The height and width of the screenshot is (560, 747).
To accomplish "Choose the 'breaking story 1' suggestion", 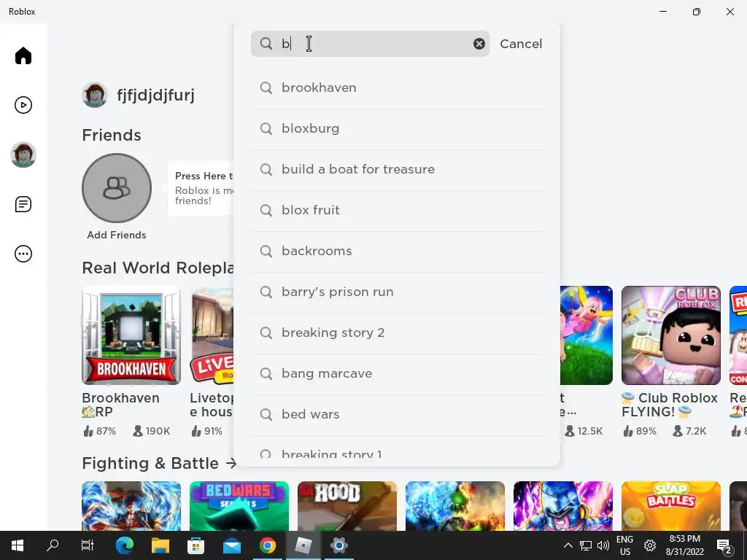I will (x=397, y=451).
